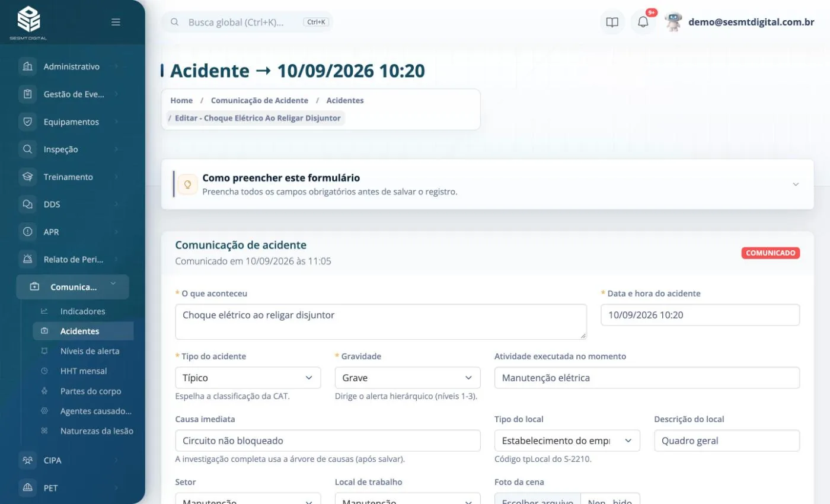Open notifications bell icon
This screenshot has width=830, height=504.
643,23
